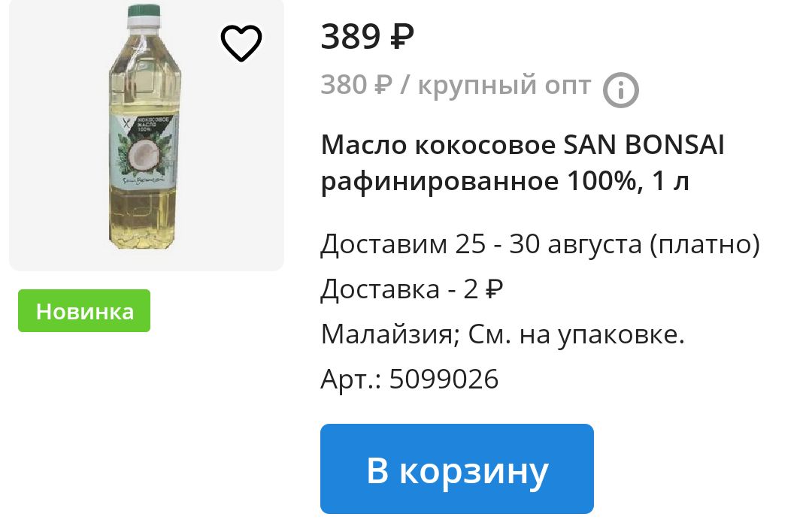Click the См. на упаковке text
The width and height of the screenshot is (812, 529).
(577, 335)
